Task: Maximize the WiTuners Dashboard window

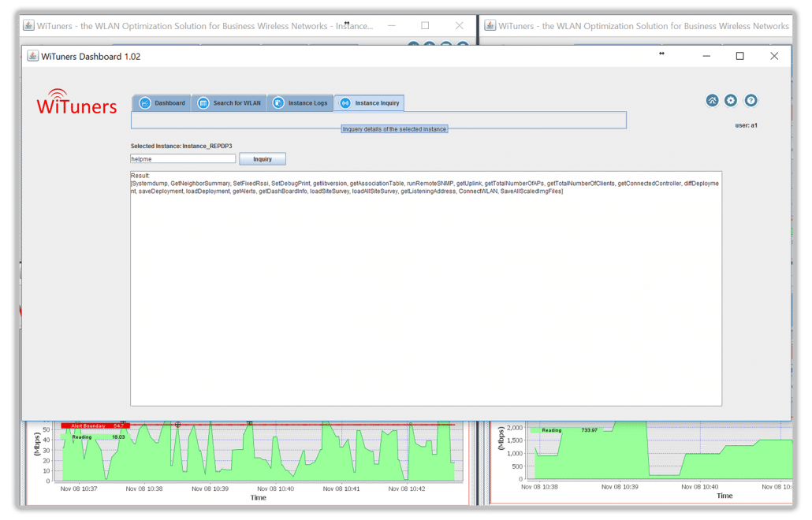Action: (740, 56)
